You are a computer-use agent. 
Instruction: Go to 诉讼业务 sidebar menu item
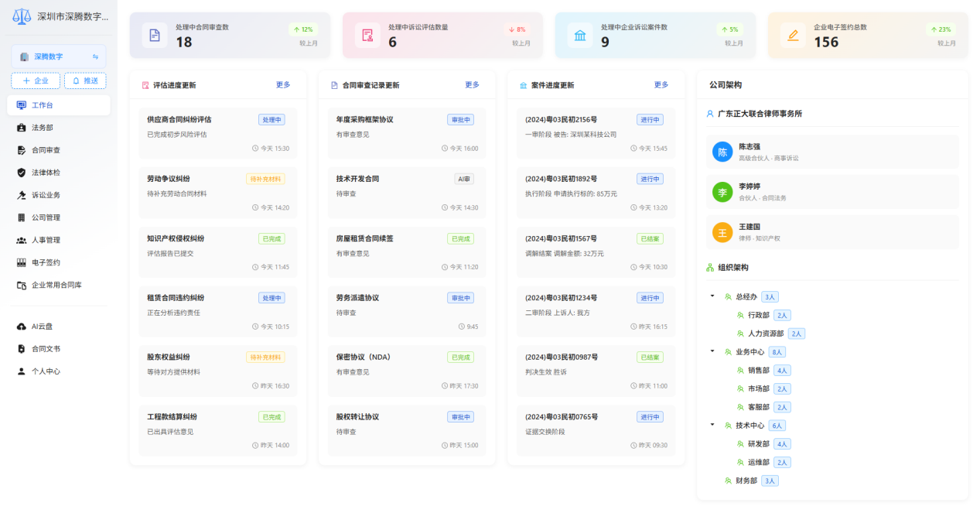click(x=46, y=195)
